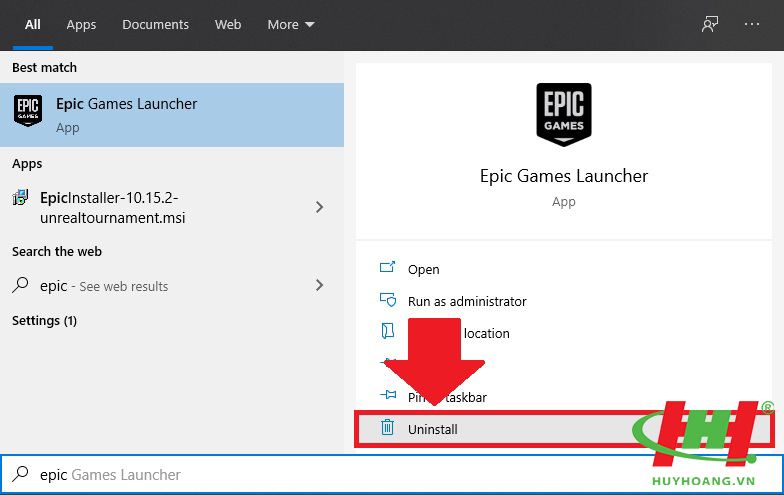This screenshot has height=495, width=784.
Task: Click the EpicInstaller msi file icon
Action: [20, 198]
